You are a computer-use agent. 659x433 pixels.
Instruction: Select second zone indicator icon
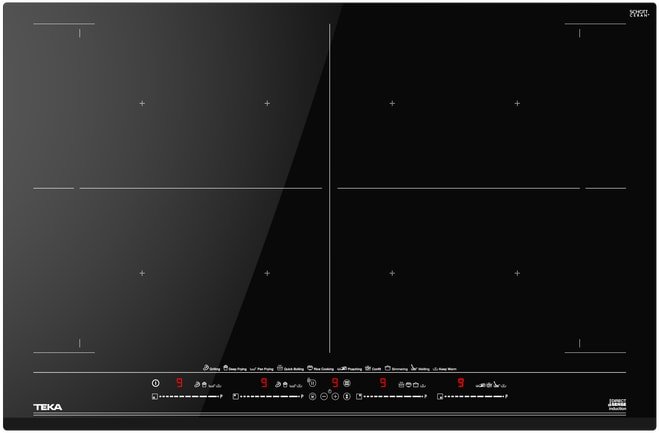tap(236, 397)
